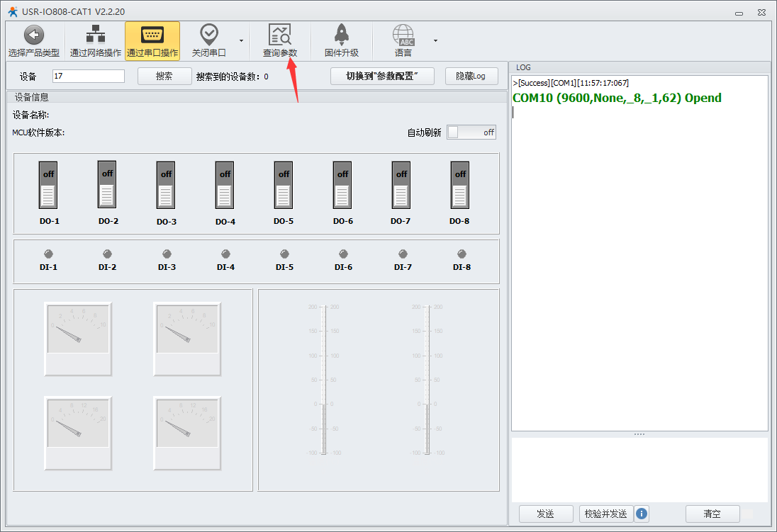This screenshot has width=777, height=532.
Task: Click the 切换到"参数配置" button
Action: pos(382,76)
